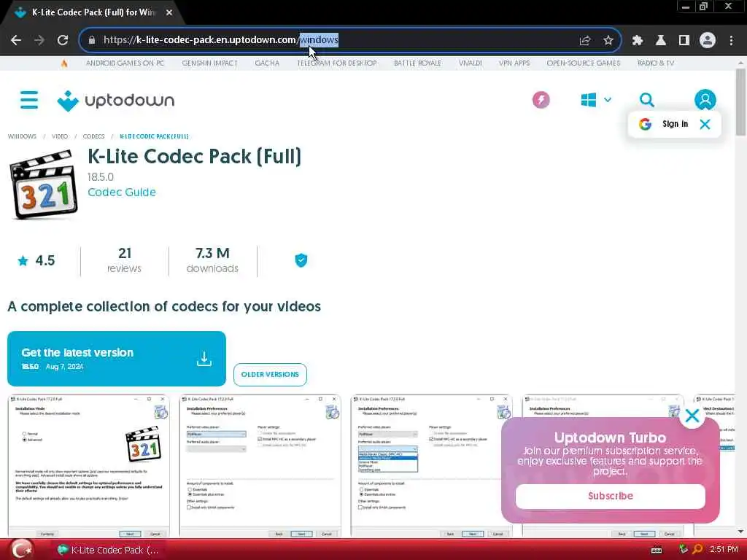Viewport: 747px width, 560px height.
Task: Click the verified shield badge icon
Action: [x=301, y=260]
